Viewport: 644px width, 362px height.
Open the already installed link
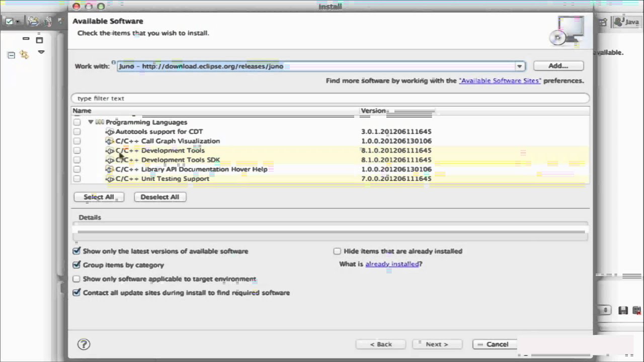point(392,264)
